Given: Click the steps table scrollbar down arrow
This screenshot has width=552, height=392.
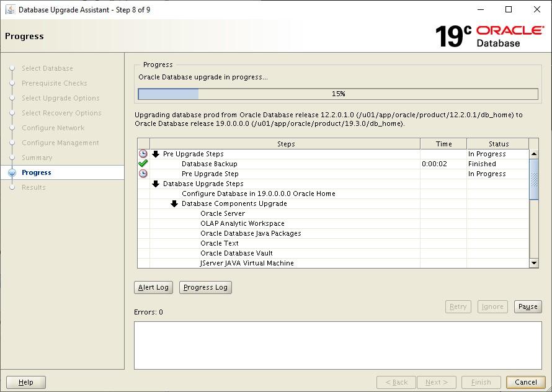Looking at the screenshot, I should [533, 262].
